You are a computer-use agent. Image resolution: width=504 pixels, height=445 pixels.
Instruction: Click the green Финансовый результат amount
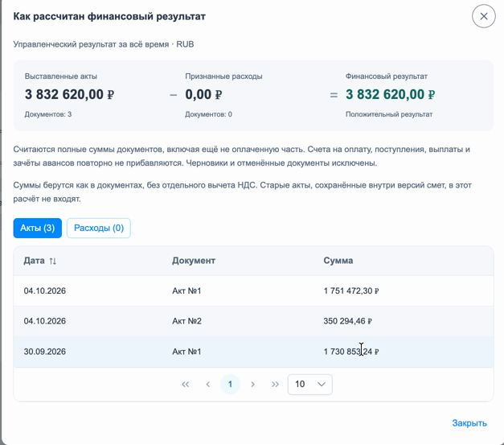(x=391, y=95)
